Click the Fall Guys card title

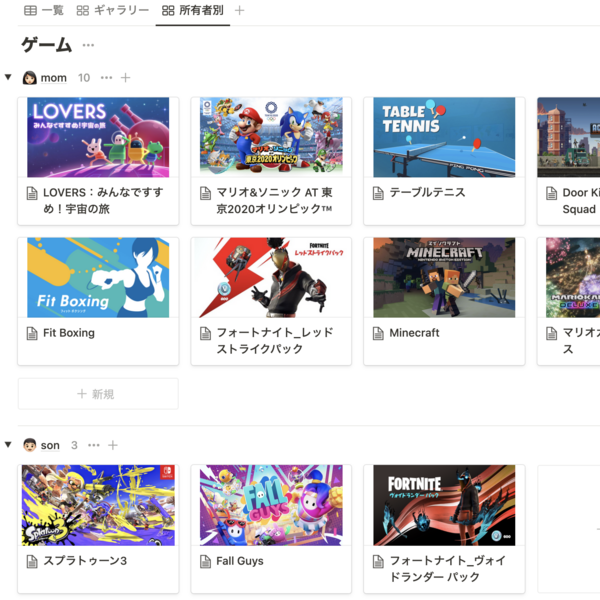pos(240,561)
